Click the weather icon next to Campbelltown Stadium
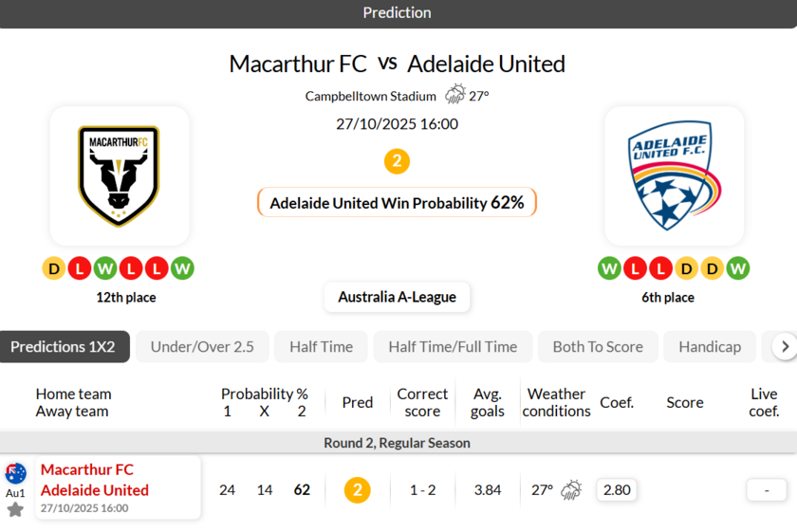The width and height of the screenshot is (797, 532). tap(455, 95)
